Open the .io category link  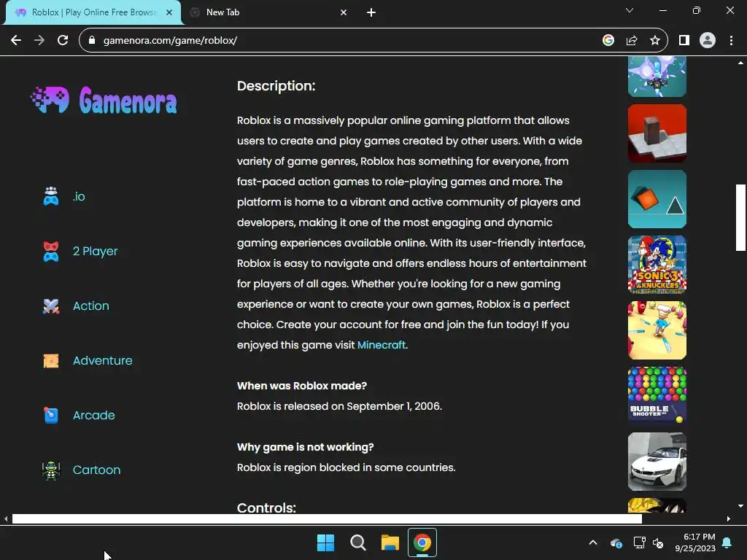point(79,196)
